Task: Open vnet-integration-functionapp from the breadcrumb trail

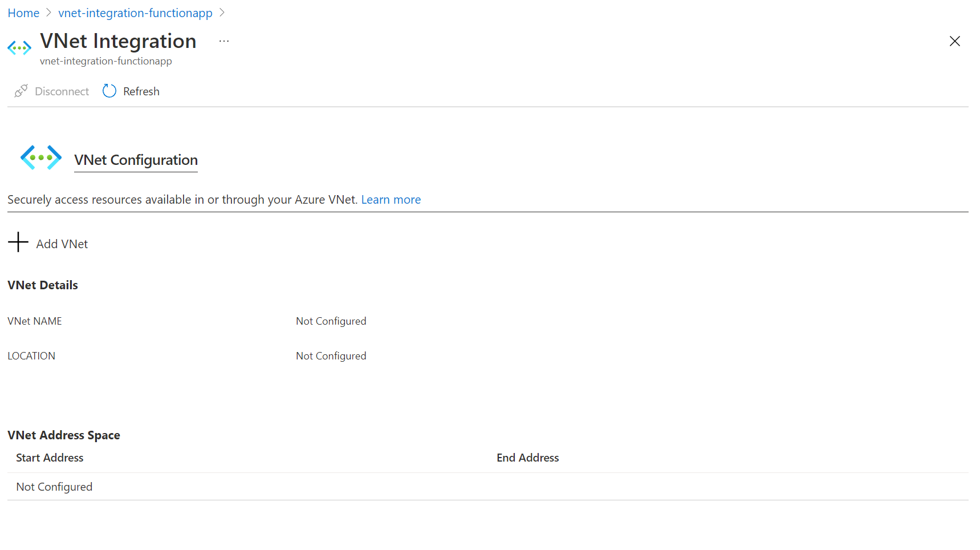Action: click(135, 13)
